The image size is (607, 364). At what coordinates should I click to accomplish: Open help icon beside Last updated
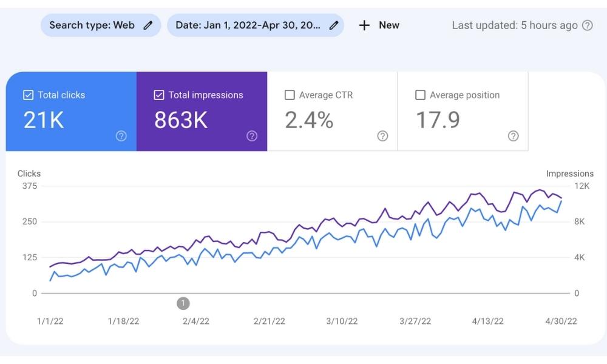click(588, 25)
